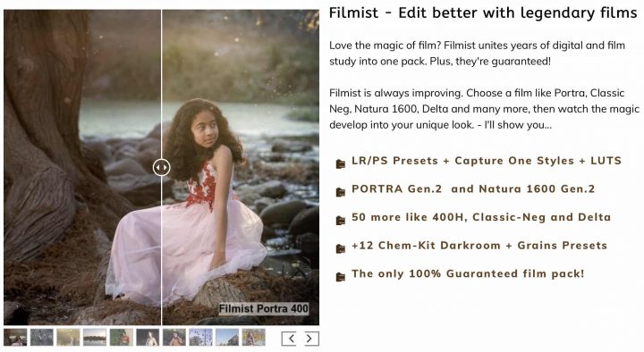Click the before/after comparison slider handle
The height and width of the screenshot is (352, 644).
pyautogui.click(x=161, y=167)
